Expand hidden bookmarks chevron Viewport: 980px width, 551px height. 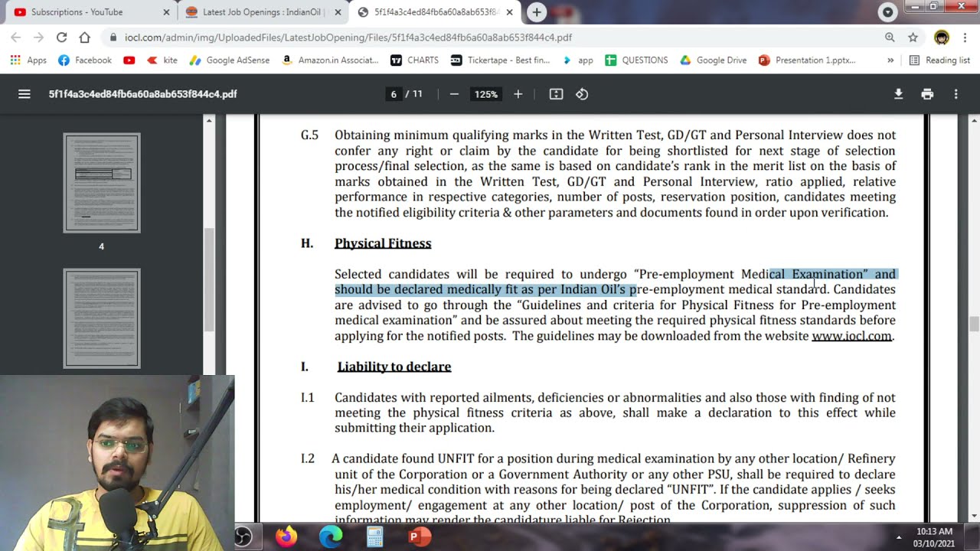click(x=890, y=60)
